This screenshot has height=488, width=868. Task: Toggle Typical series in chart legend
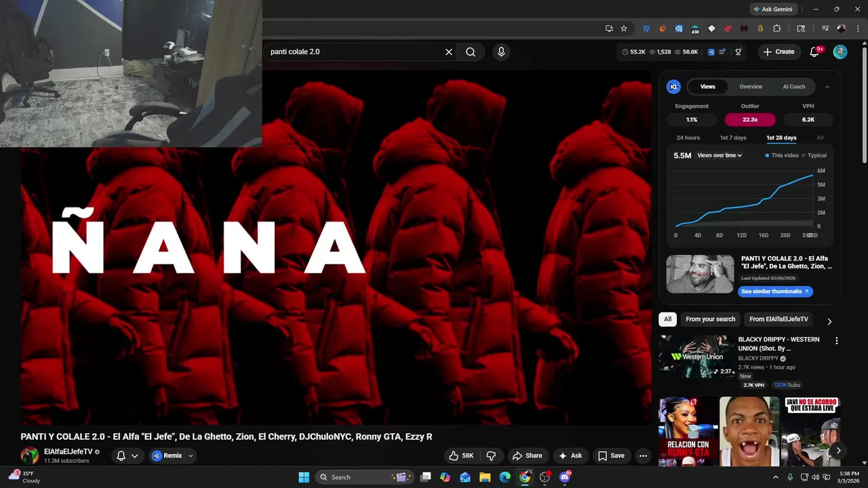(x=814, y=155)
